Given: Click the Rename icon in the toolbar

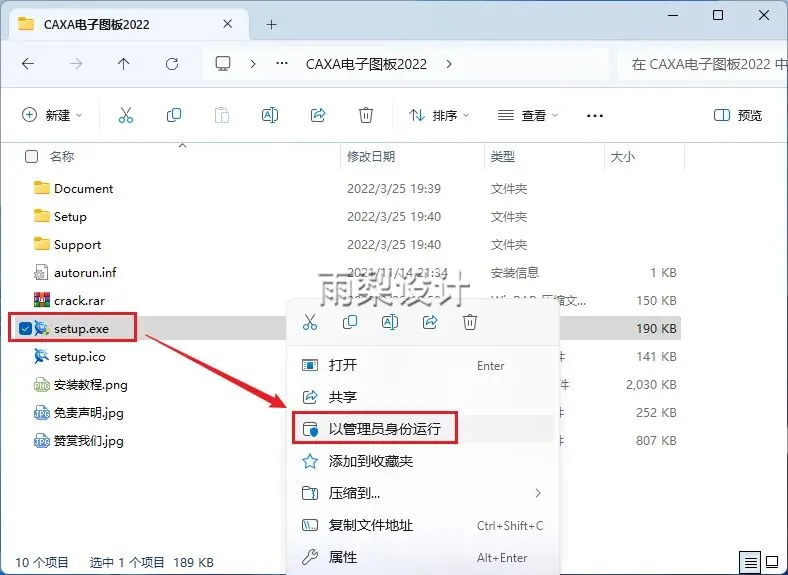Looking at the screenshot, I should pos(270,115).
